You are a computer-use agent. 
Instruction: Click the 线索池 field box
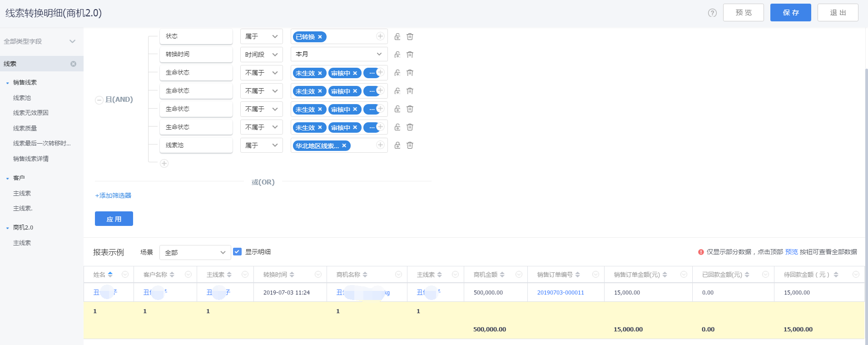coord(196,145)
